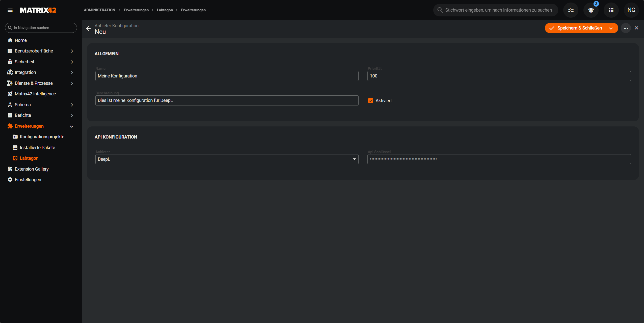Open the three-dots more actions button

(x=626, y=28)
